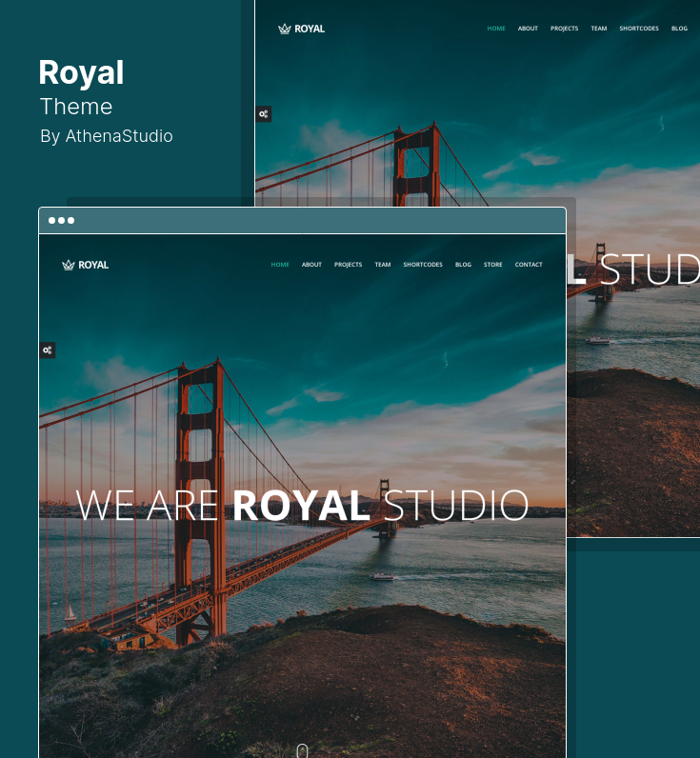Open SHORTCODES in front window navigation

pos(423,265)
